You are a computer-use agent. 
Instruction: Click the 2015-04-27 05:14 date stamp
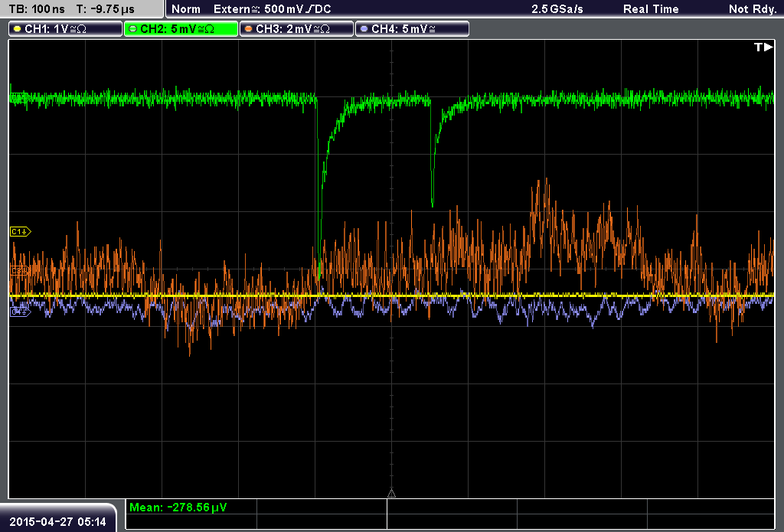(x=57, y=522)
